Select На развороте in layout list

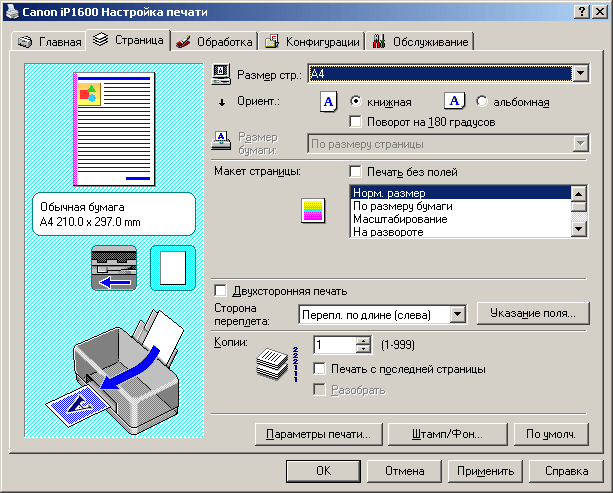[x=461, y=231]
